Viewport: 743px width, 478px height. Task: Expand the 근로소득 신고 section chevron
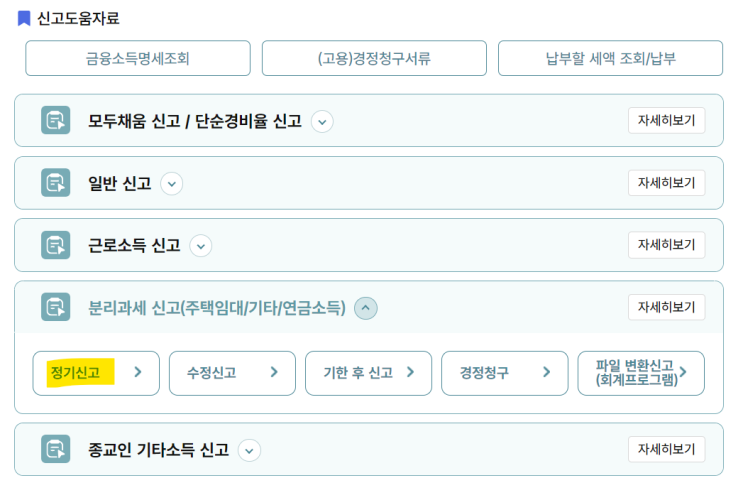point(201,246)
